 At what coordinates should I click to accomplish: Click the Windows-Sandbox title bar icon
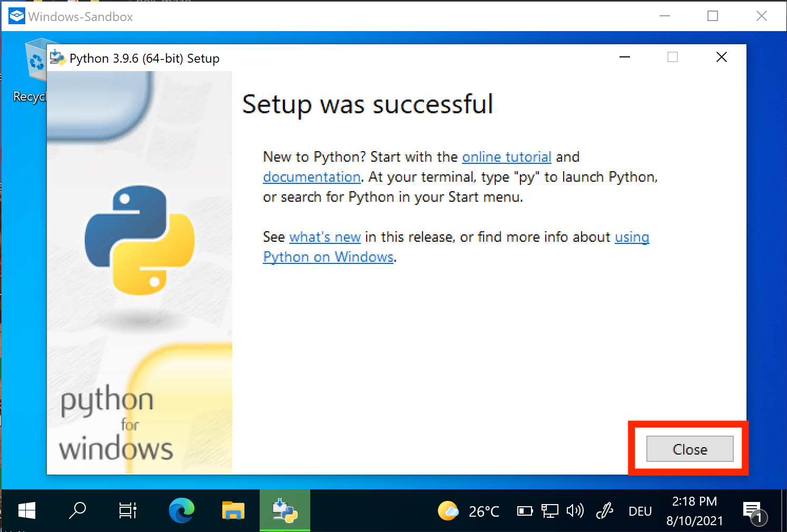(16, 16)
